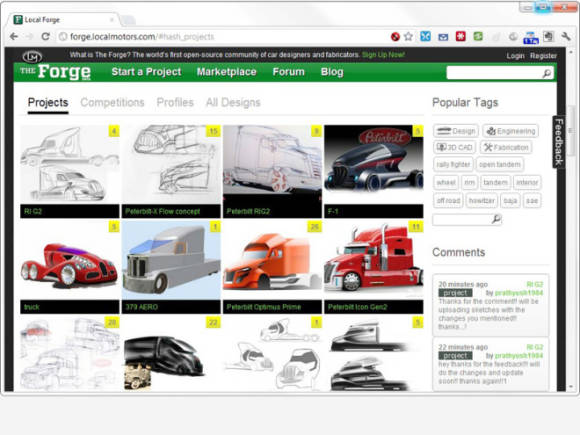Image resolution: width=580 pixels, height=435 pixels.
Task: Switch to the Competitions tab
Action: click(x=112, y=102)
